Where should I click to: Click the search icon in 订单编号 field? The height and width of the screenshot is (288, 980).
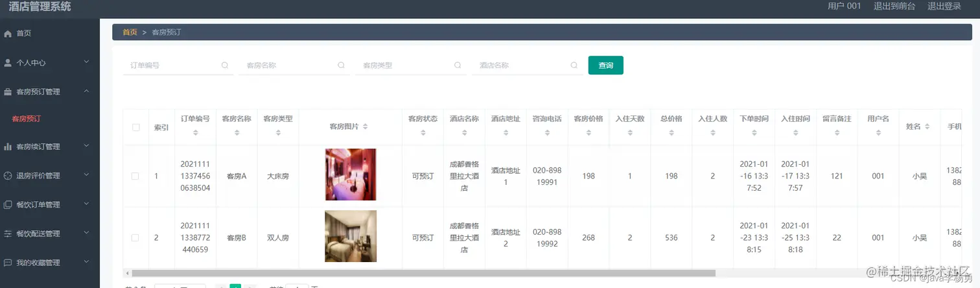225,65
